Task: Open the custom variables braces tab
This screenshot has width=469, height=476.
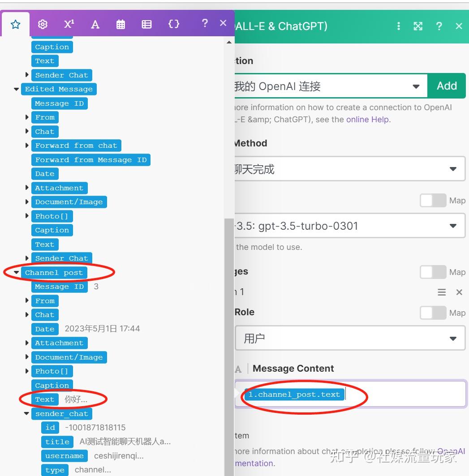Action: pyautogui.click(x=173, y=24)
